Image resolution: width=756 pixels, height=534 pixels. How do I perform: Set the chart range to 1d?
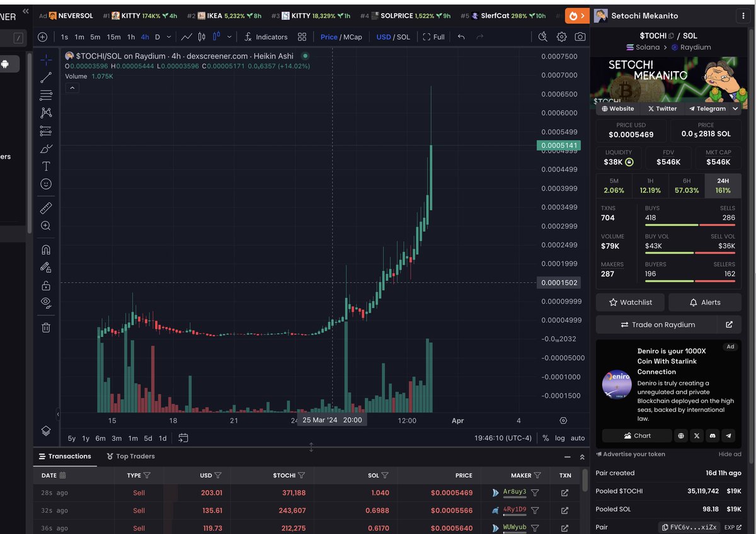163,438
